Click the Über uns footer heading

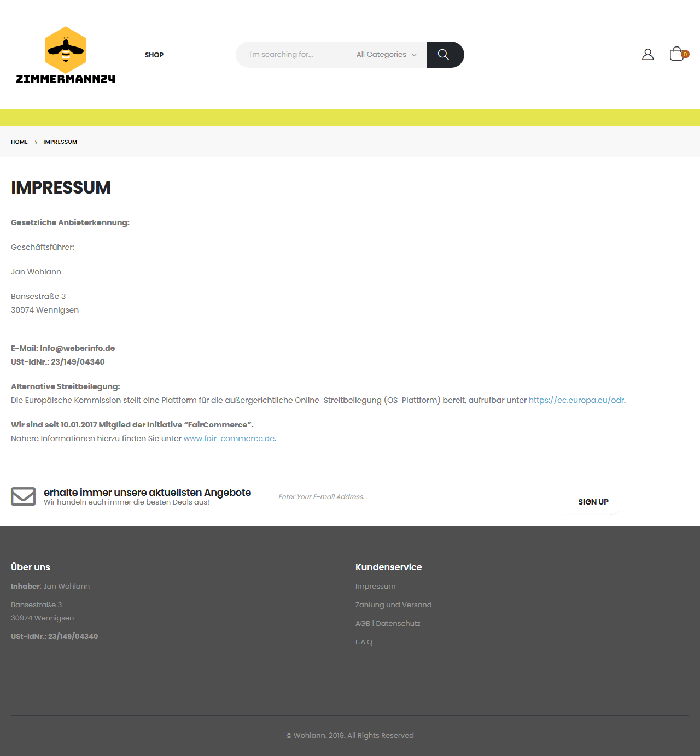[x=31, y=567]
